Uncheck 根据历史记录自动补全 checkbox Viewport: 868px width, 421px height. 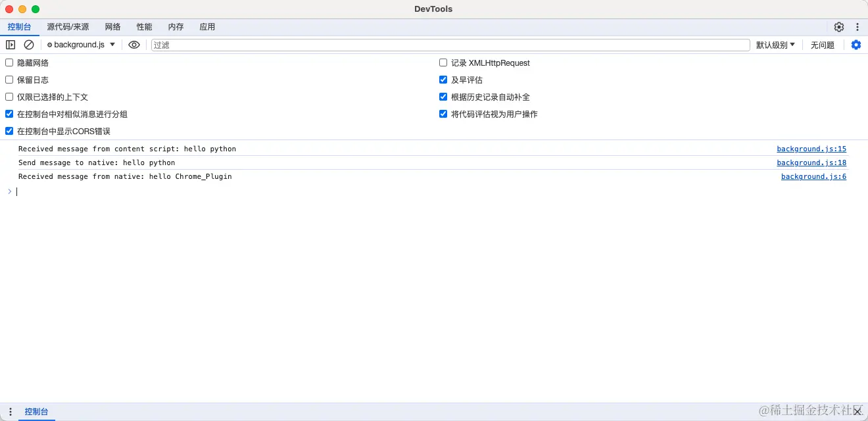click(443, 97)
